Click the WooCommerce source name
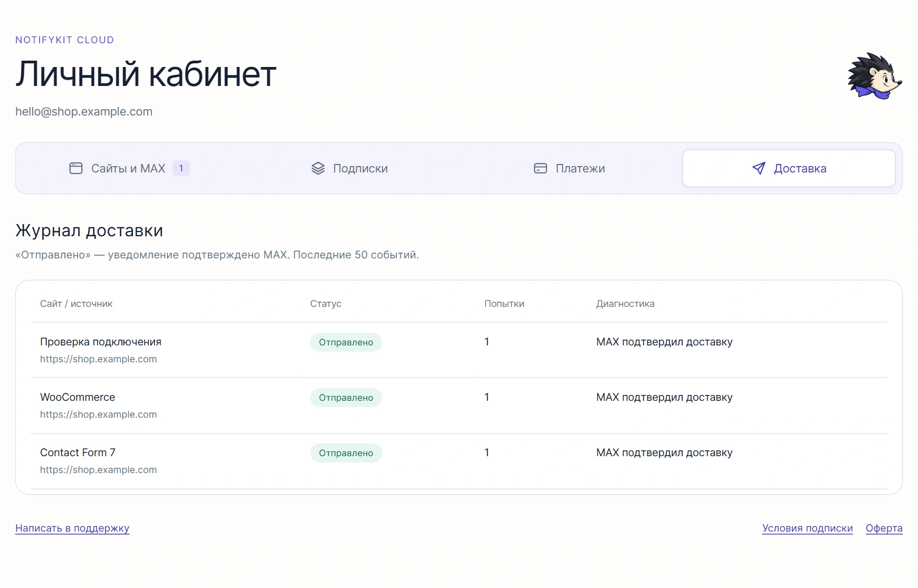 (78, 397)
